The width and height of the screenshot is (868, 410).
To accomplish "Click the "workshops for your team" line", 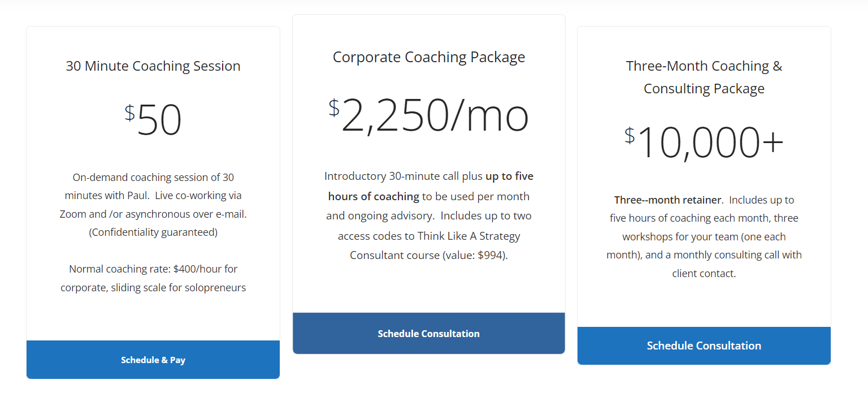I will pos(704,236).
